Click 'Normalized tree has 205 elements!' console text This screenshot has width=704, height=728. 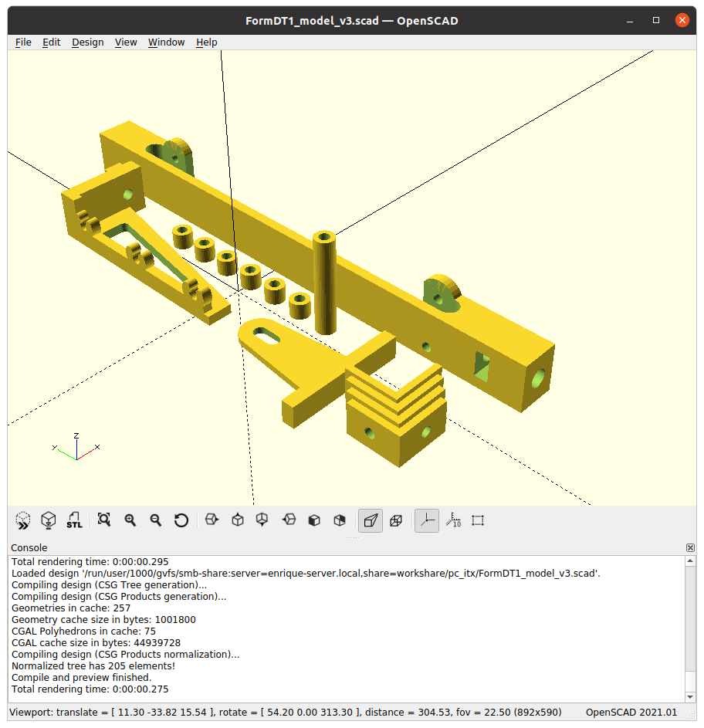93,665
